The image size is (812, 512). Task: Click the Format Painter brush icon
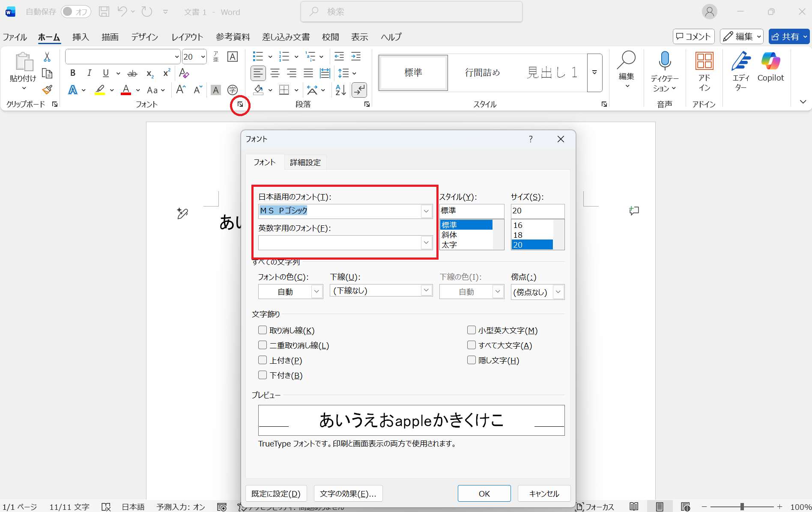click(47, 90)
